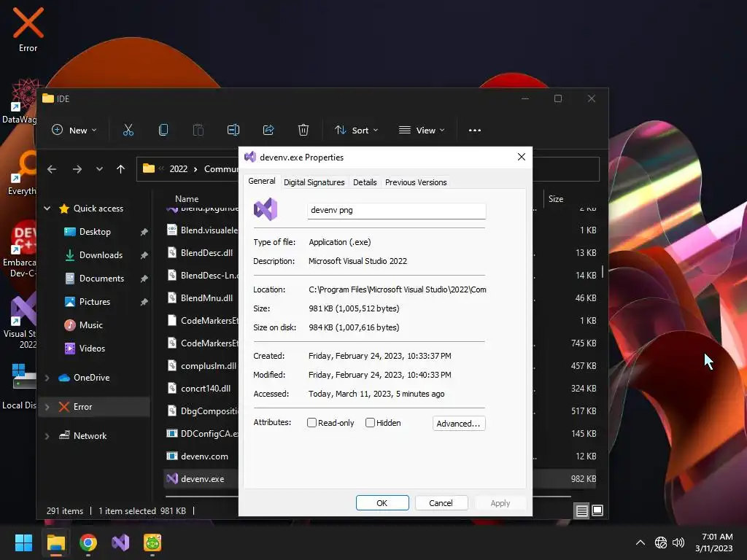The height and width of the screenshot is (560, 747).
Task: Open the green pig app in taskbar
Action: click(152, 542)
